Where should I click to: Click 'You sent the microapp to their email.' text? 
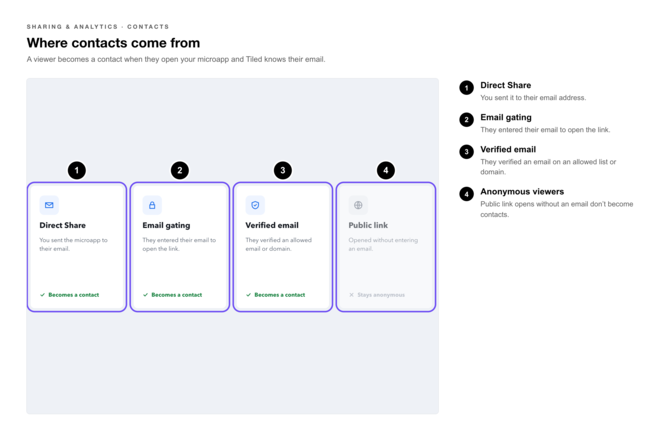tap(73, 244)
